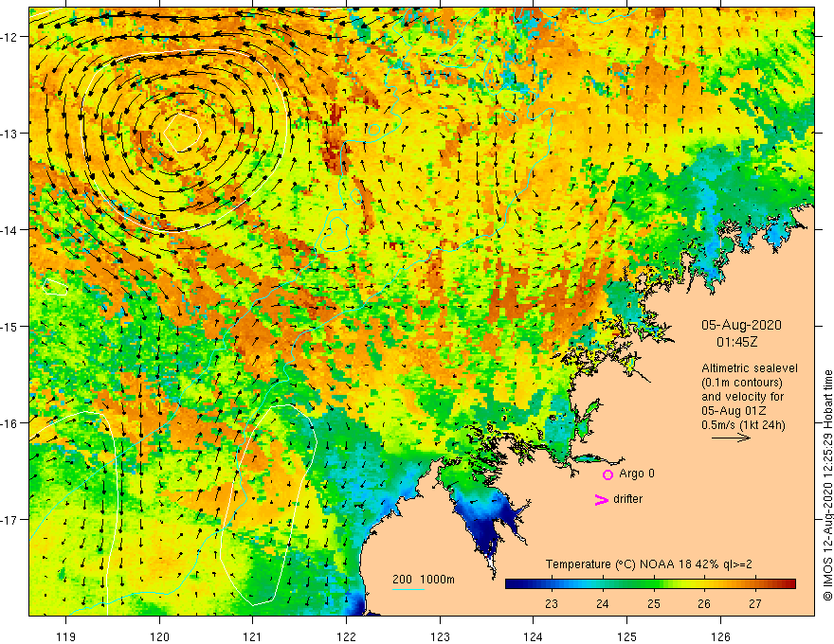The height and width of the screenshot is (644, 834).
Task: Click the 'Temperature (°C) NOAA 18 42% ql>=2' title
Action: [x=649, y=564]
